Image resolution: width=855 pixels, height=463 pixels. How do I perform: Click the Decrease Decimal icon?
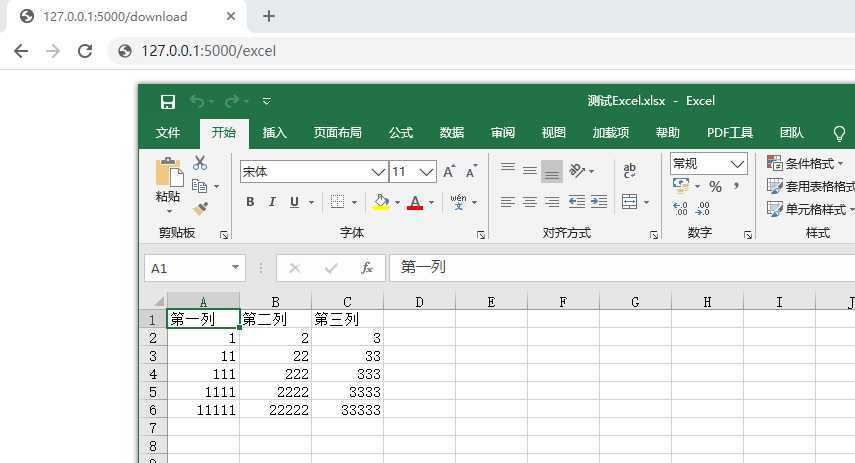point(702,208)
